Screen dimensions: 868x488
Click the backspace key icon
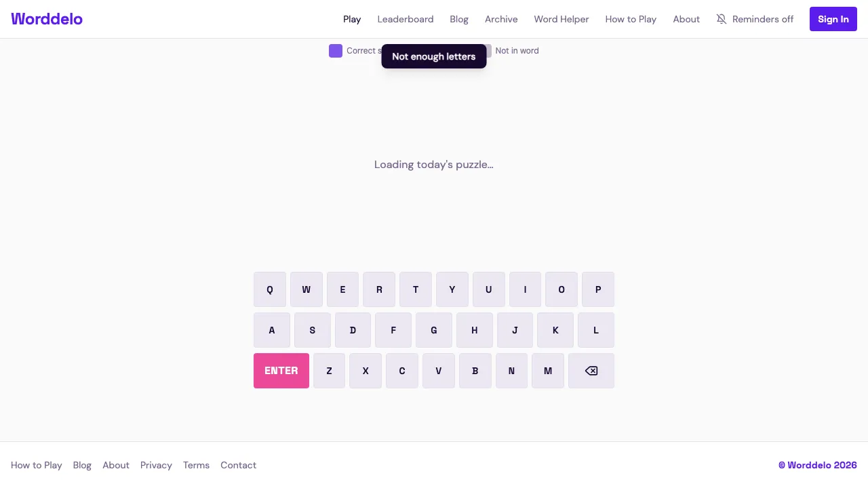591,371
